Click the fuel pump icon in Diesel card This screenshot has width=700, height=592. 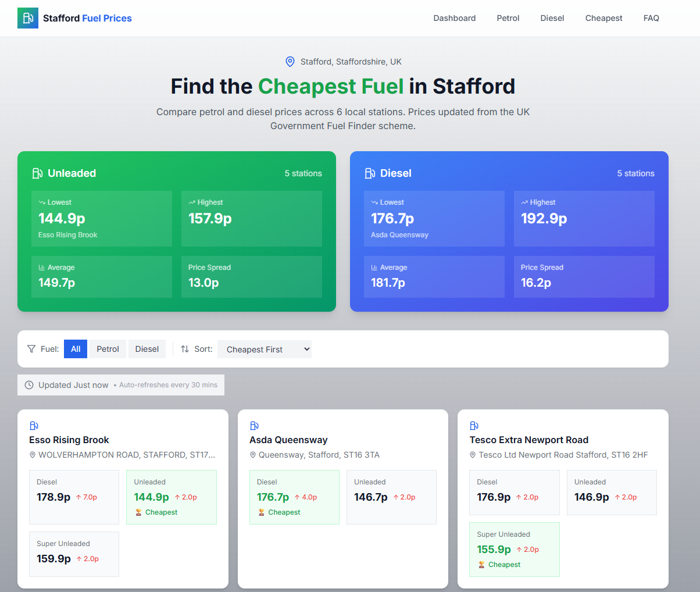pos(370,173)
